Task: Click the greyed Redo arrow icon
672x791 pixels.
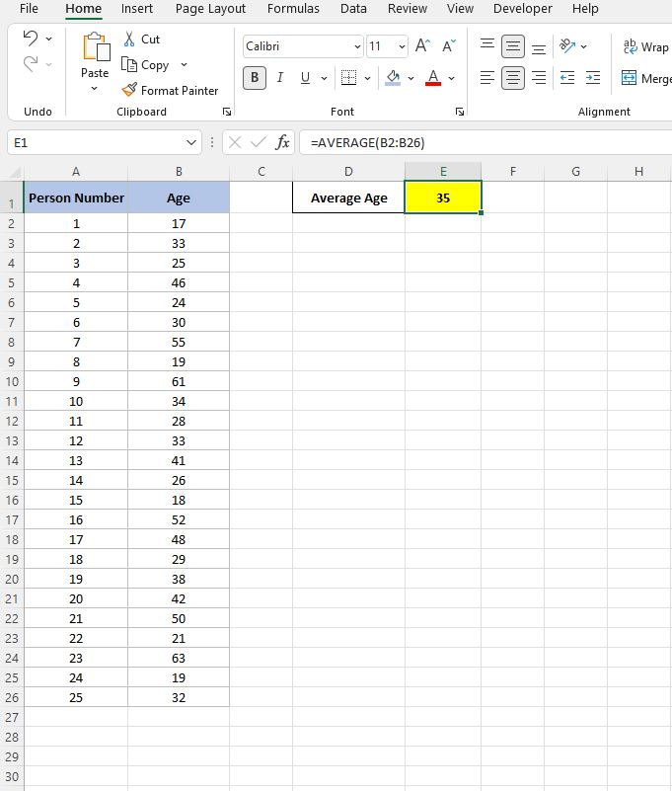Action: coord(31,64)
